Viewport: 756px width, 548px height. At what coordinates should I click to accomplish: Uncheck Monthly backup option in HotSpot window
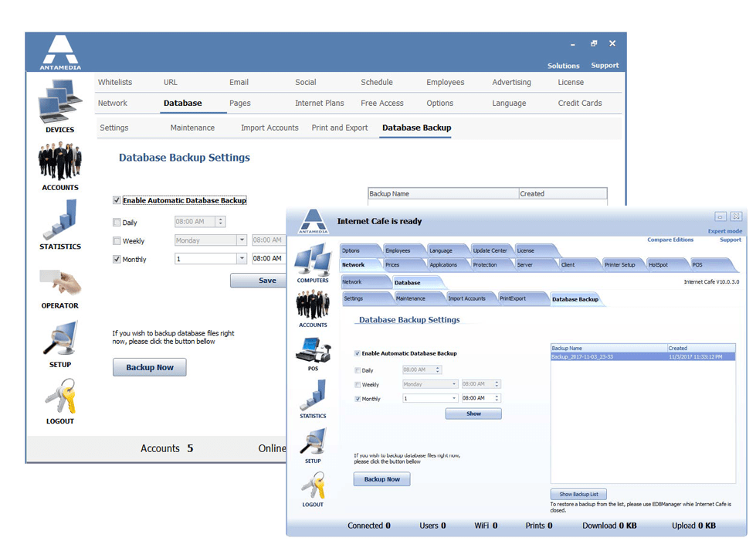coord(117,259)
